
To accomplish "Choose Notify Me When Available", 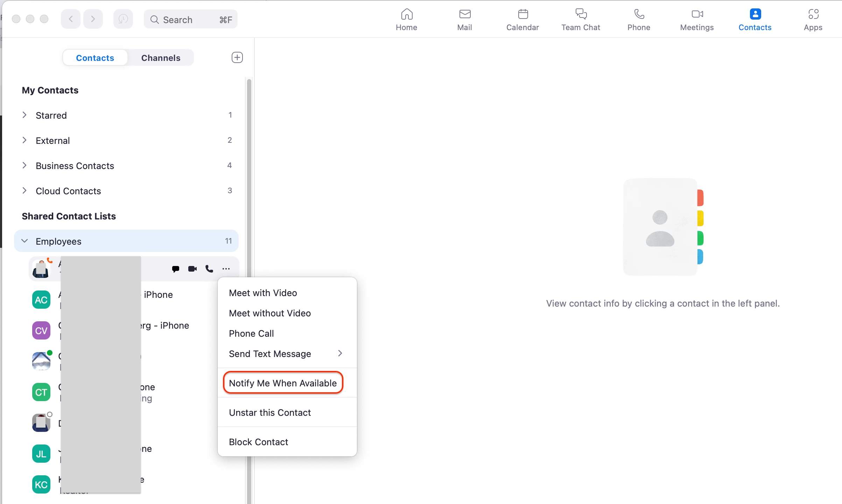I will 283,383.
